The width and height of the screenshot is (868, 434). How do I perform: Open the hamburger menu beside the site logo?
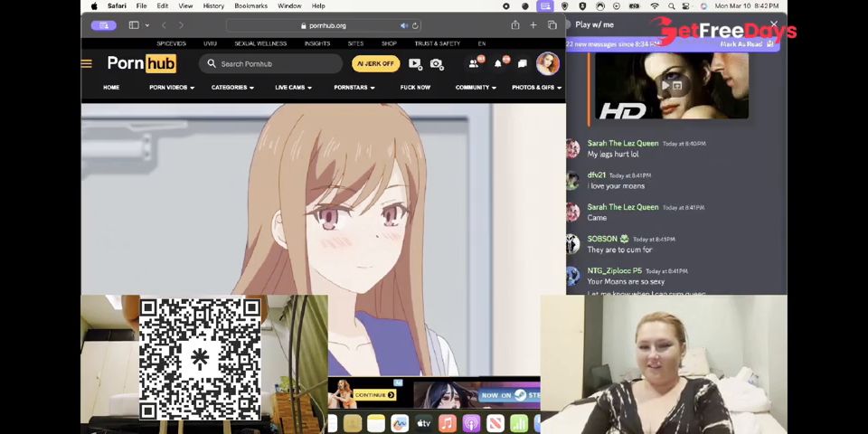point(87,63)
